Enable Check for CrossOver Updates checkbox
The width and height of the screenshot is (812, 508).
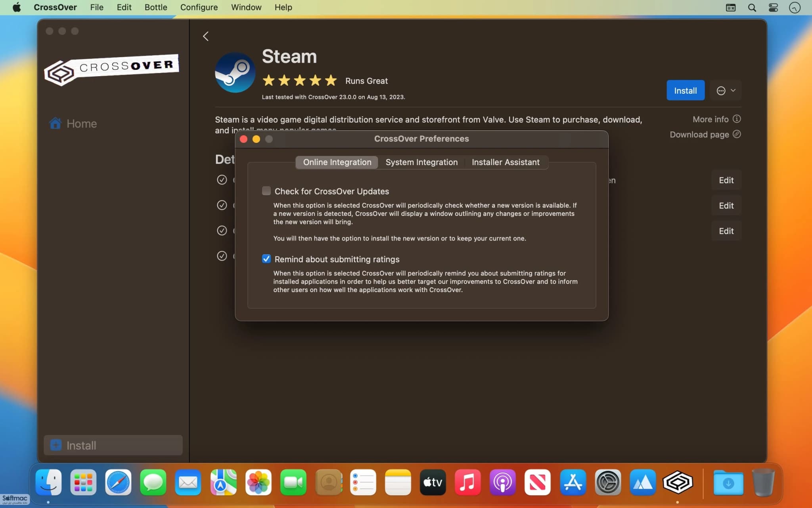pyautogui.click(x=266, y=191)
